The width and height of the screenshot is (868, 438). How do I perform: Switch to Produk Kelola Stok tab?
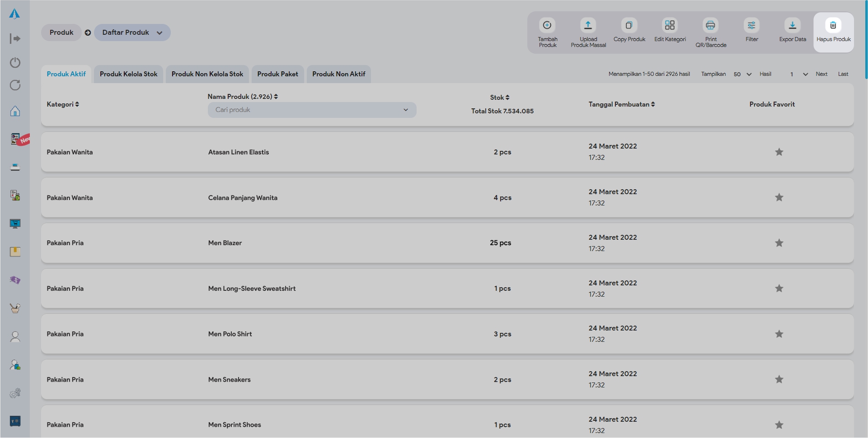click(x=128, y=74)
